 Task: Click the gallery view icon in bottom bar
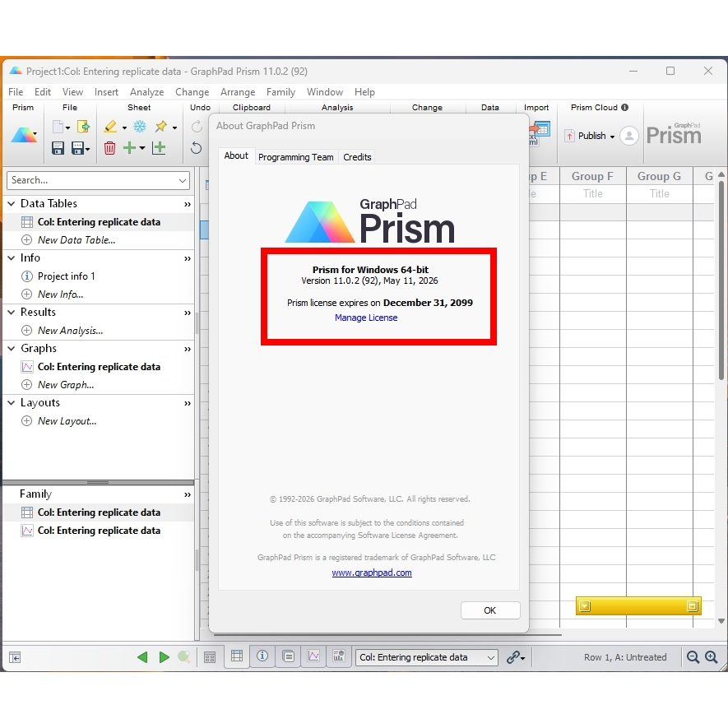click(x=210, y=657)
